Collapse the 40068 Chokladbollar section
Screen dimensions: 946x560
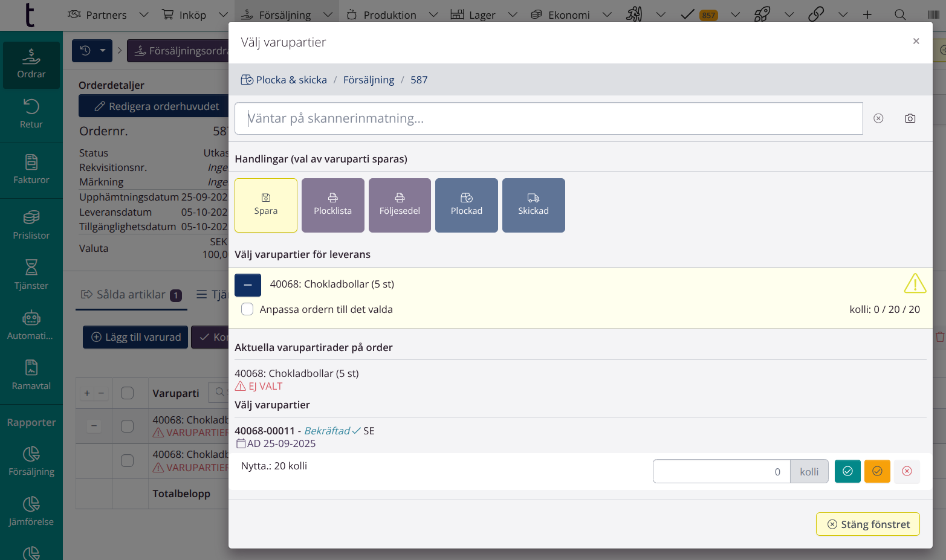click(x=248, y=285)
